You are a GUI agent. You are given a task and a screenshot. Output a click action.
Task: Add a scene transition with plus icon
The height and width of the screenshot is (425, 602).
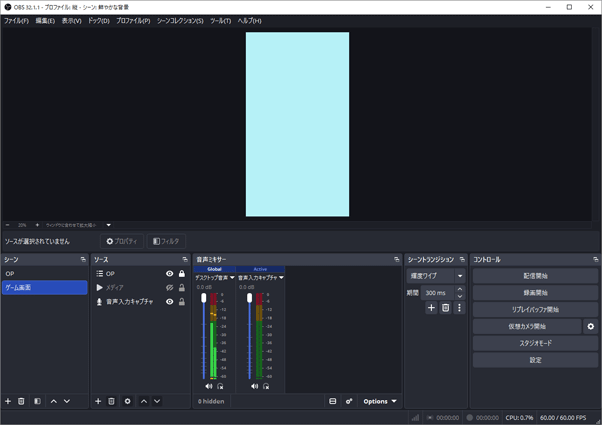tap(432, 308)
